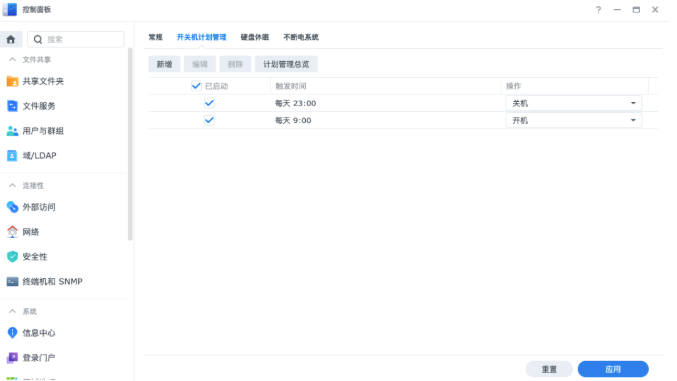
Task: Open the Security (安全性) shield icon
Action: point(12,257)
